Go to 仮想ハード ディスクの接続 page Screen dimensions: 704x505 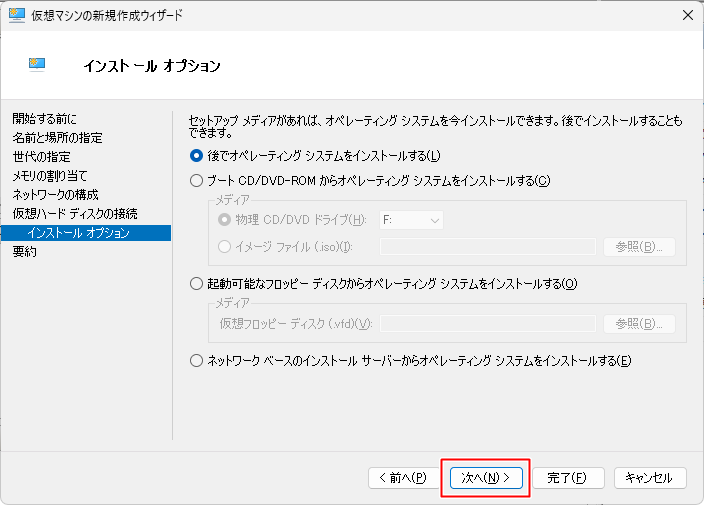(75, 214)
